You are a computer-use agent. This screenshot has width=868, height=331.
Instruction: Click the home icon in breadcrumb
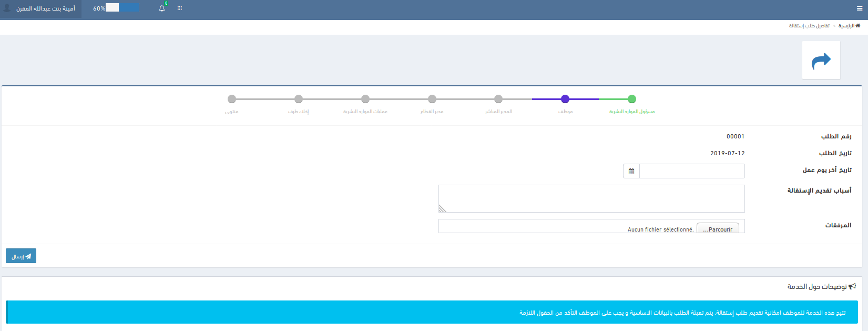858,26
